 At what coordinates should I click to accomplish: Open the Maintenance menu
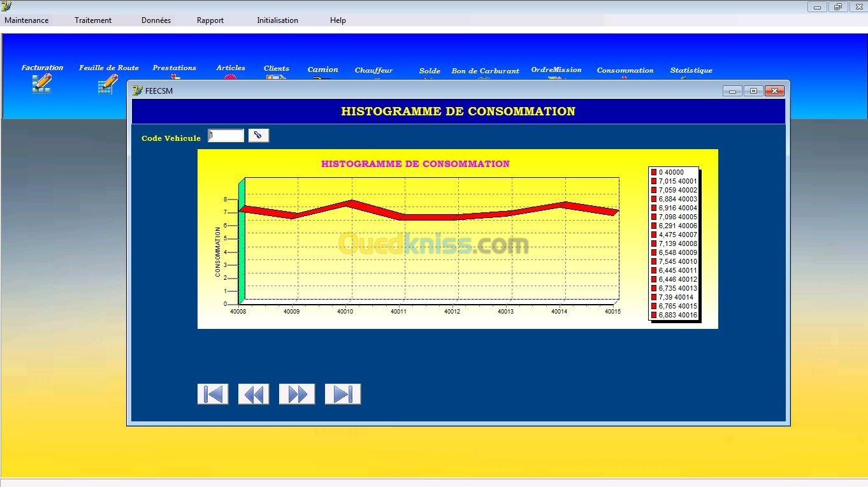click(26, 20)
